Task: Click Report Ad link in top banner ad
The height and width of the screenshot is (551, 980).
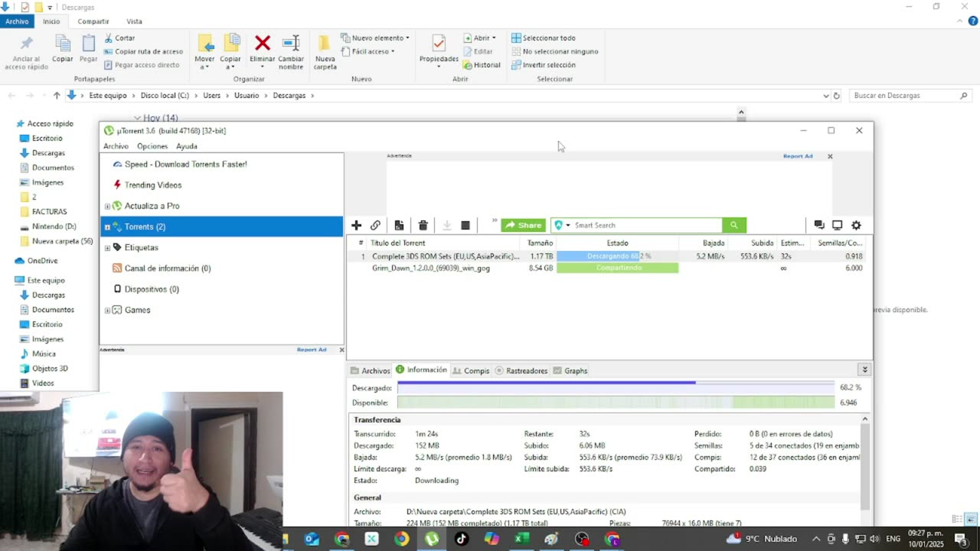Action: pyautogui.click(x=798, y=156)
